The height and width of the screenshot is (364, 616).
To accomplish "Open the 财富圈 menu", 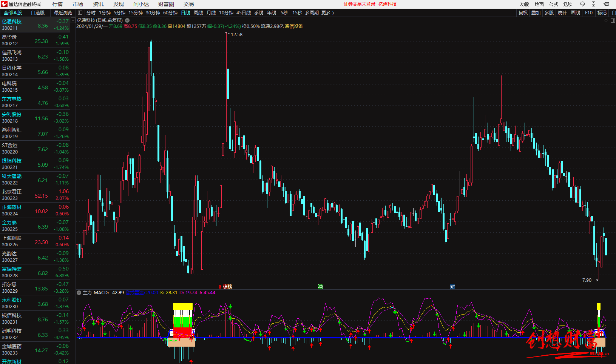I will pyautogui.click(x=166, y=4).
